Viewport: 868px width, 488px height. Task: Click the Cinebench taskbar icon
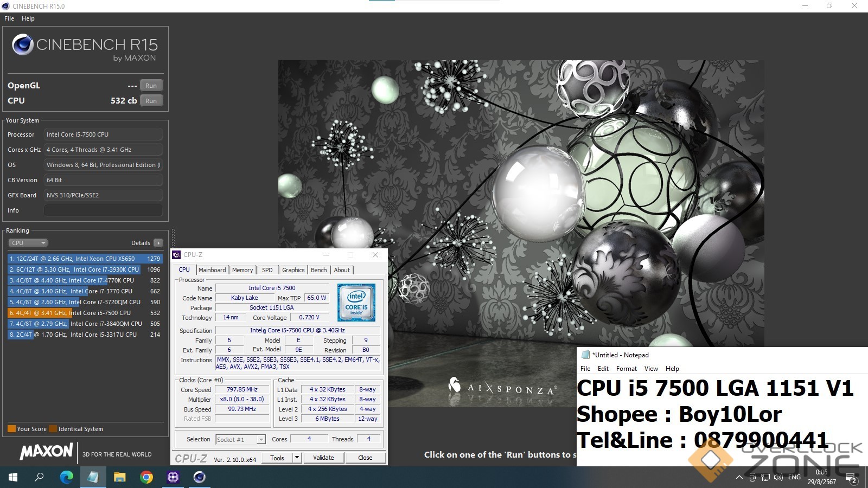[200, 477]
